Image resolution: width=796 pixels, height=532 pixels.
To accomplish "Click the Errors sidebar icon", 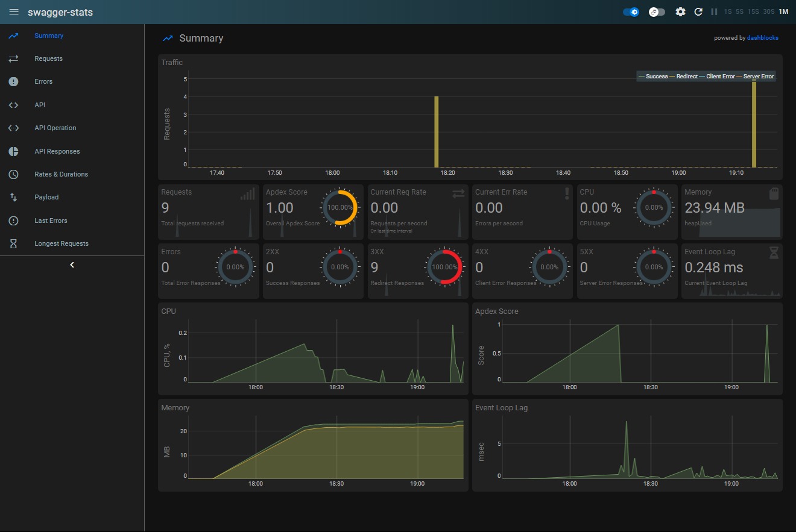I will [13, 82].
